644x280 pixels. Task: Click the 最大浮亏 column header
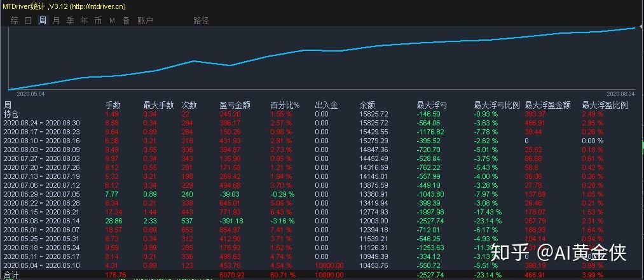pos(432,105)
